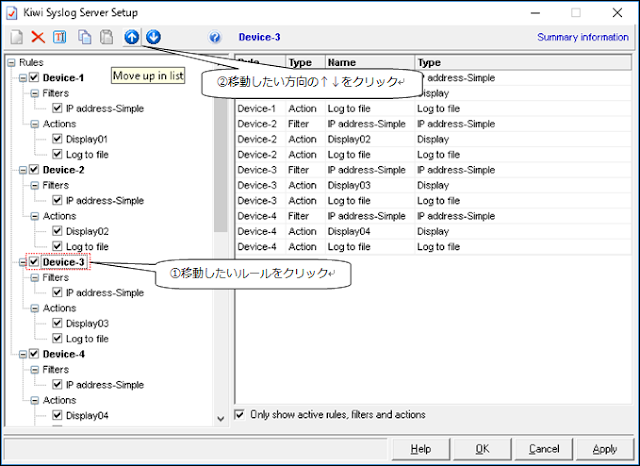
Task: Collapse Filters under Device-2
Action: click(35, 186)
